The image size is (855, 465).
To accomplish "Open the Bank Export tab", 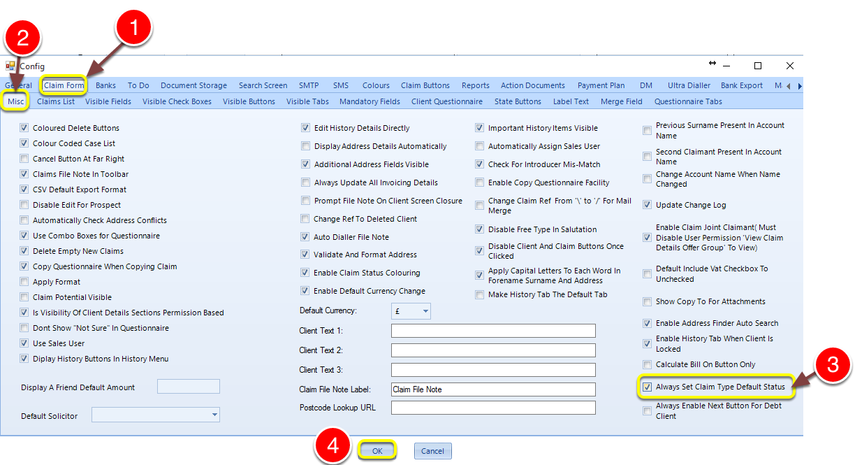I will (x=742, y=86).
